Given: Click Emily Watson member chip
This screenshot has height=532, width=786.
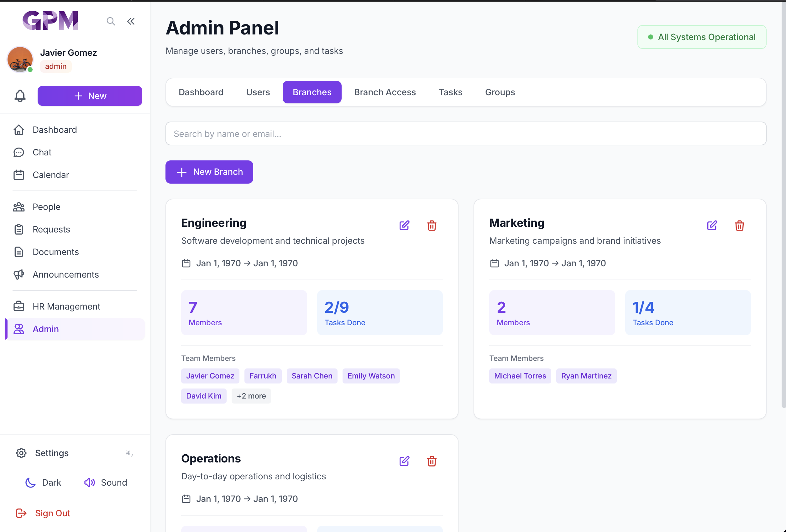Looking at the screenshot, I should coord(371,376).
